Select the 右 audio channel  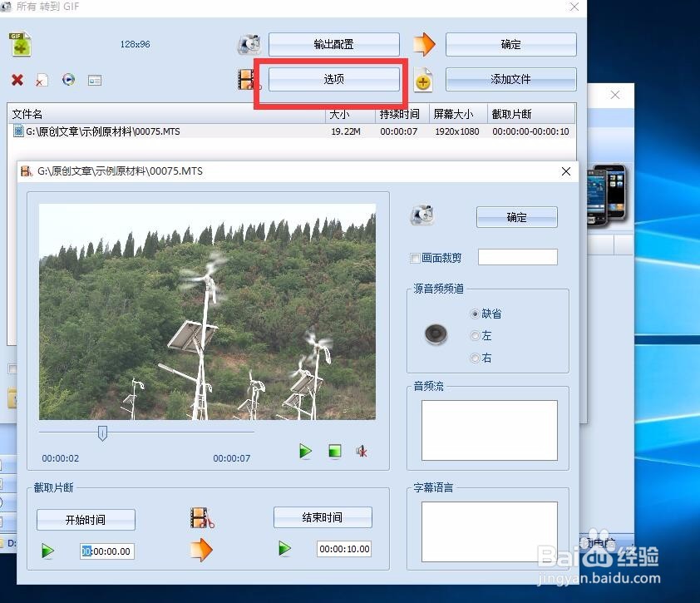click(x=475, y=358)
